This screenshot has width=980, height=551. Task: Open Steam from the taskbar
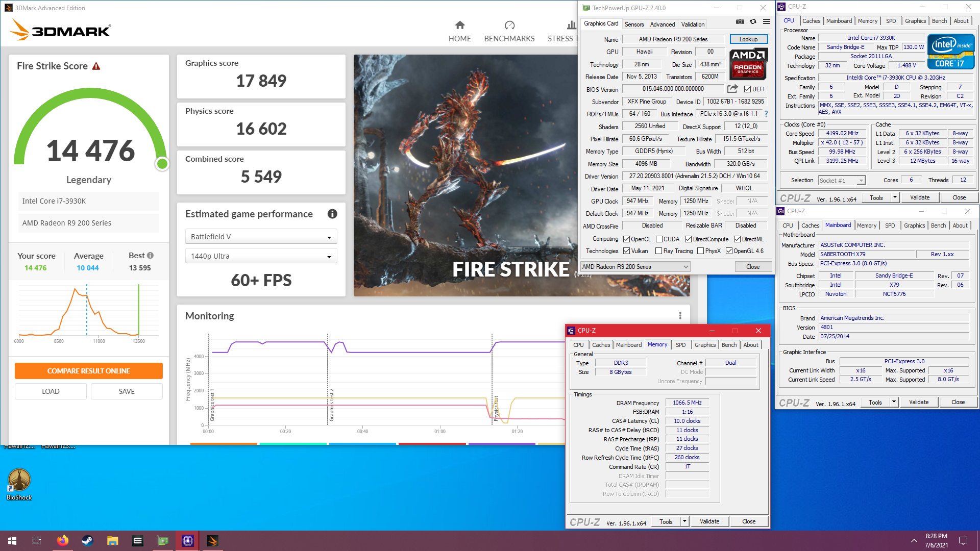[x=87, y=541]
